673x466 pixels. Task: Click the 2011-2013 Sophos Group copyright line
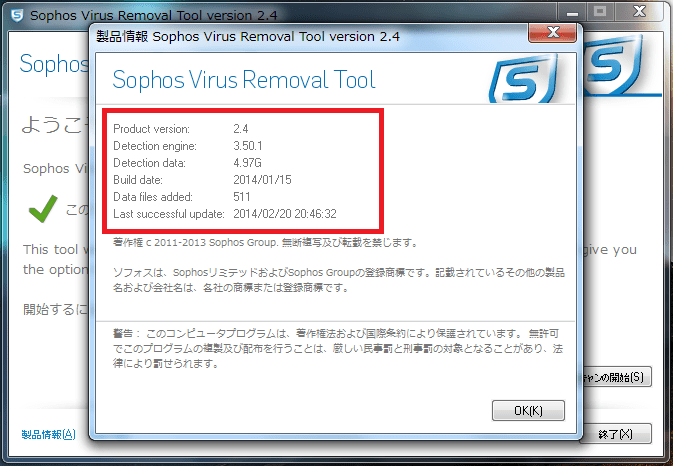coord(265,243)
